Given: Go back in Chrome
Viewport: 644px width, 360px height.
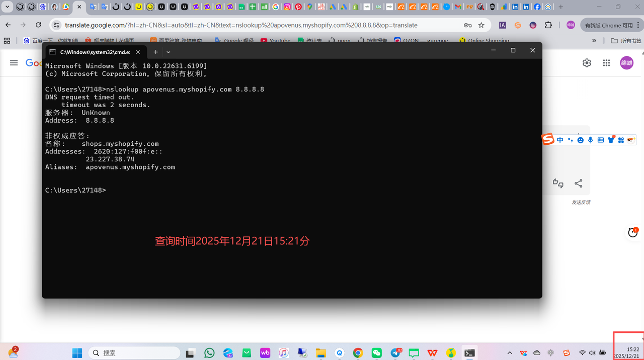Looking at the screenshot, I should pos(8,25).
